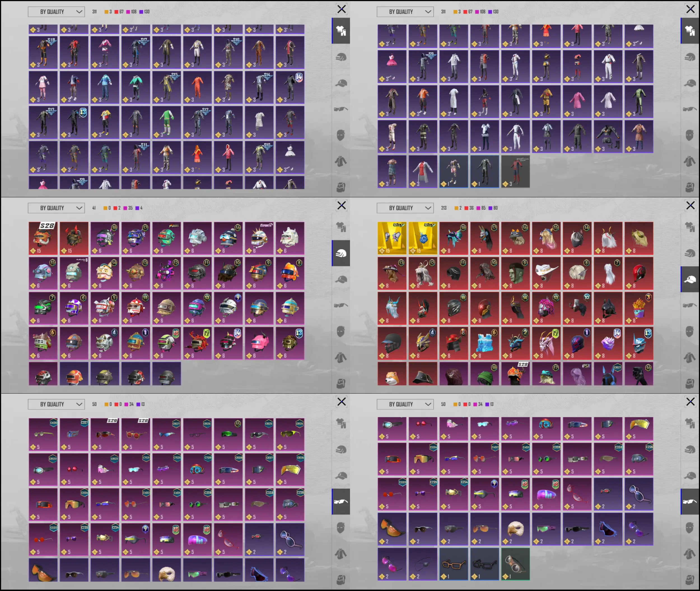This screenshot has width=700, height=591.
Task: Open jacket tab icon in the 41-item helmet panel
Action: coord(341,358)
